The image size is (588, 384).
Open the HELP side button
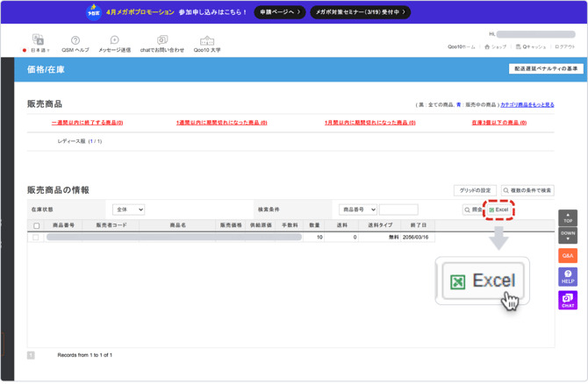point(568,277)
